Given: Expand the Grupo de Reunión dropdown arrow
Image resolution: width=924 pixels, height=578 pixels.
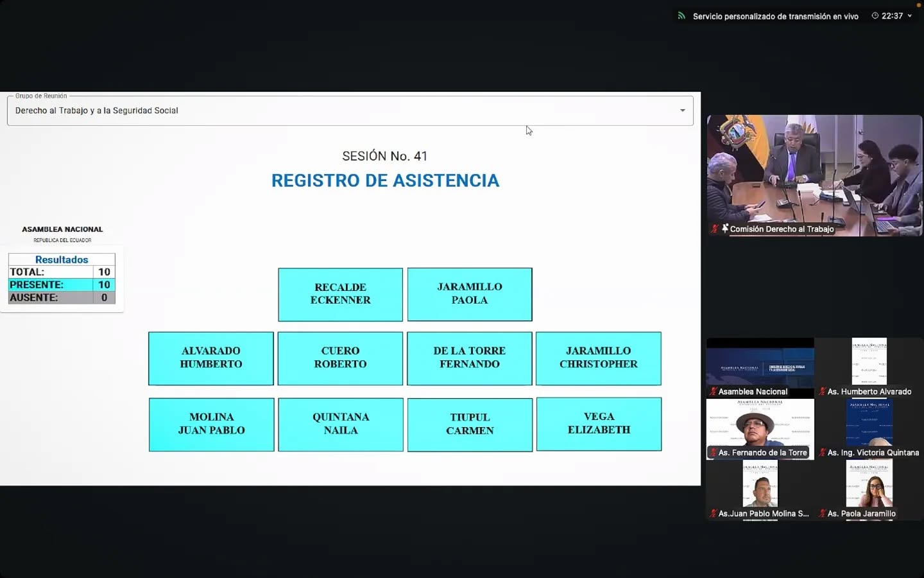Looking at the screenshot, I should point(682,110).
